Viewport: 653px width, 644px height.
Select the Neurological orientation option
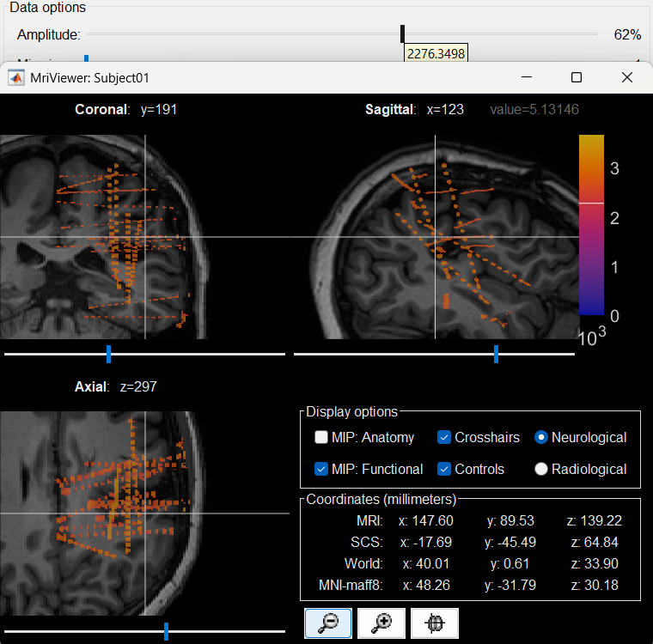541,438
